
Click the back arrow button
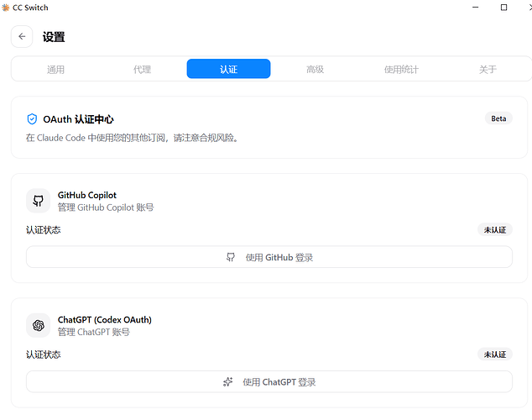coord(22,36)
